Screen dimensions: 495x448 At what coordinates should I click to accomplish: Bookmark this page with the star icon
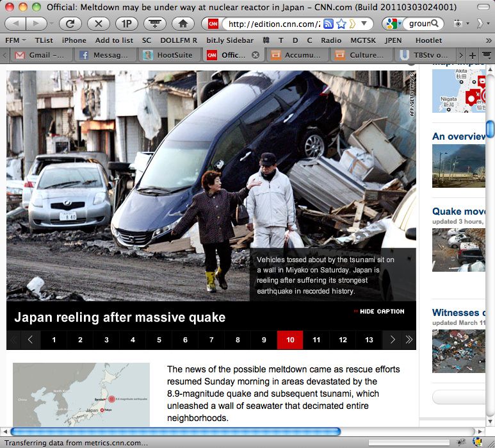pos(341,24)
